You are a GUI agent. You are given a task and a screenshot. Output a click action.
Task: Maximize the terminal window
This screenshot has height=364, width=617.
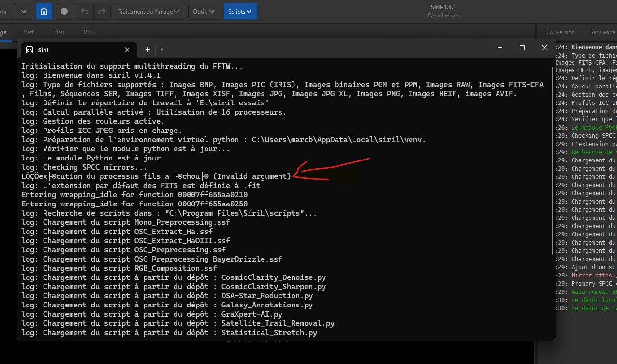(x=522, y=48)
